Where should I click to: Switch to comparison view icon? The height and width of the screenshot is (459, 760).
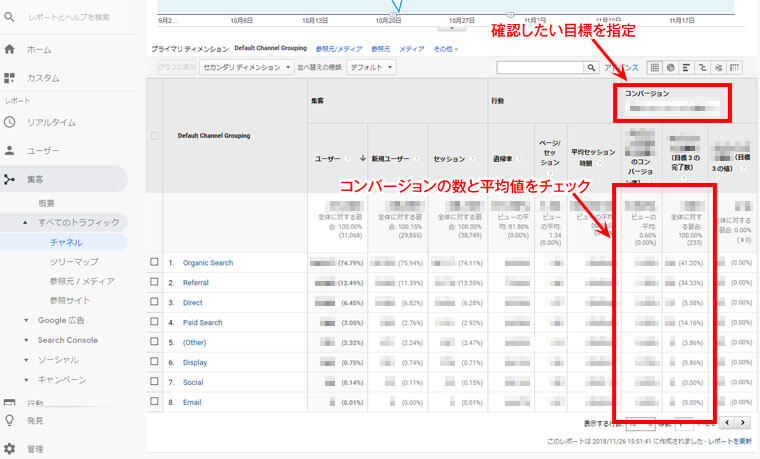click(x=702, y=67)
